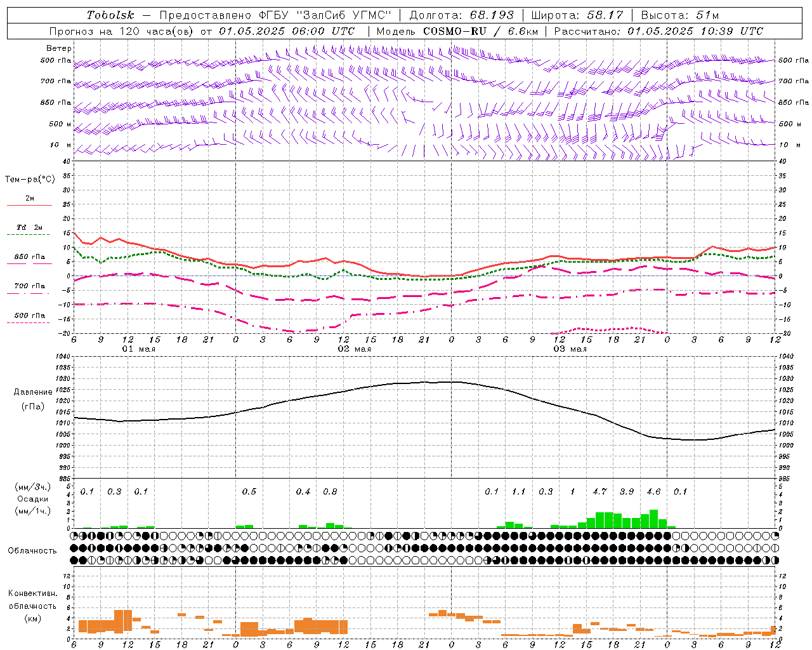Click the (мм/3ч.) units label

point(32,487)
